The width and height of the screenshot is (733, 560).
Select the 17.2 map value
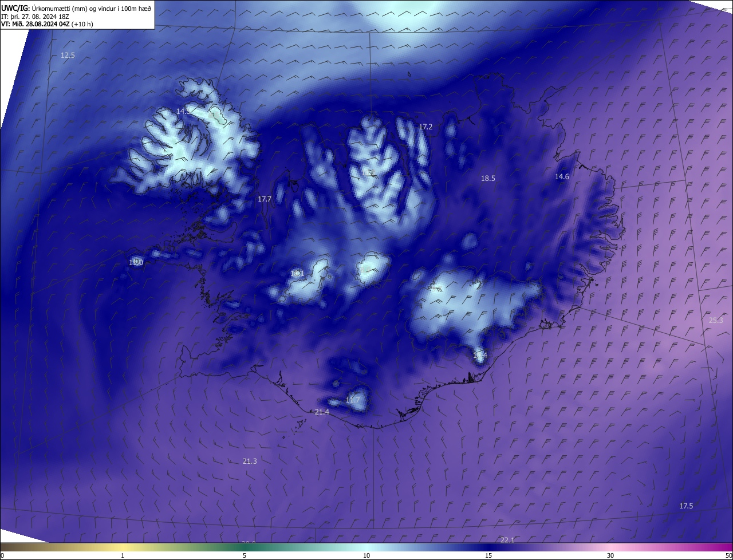pyautogui.click(x=425, y=127)
